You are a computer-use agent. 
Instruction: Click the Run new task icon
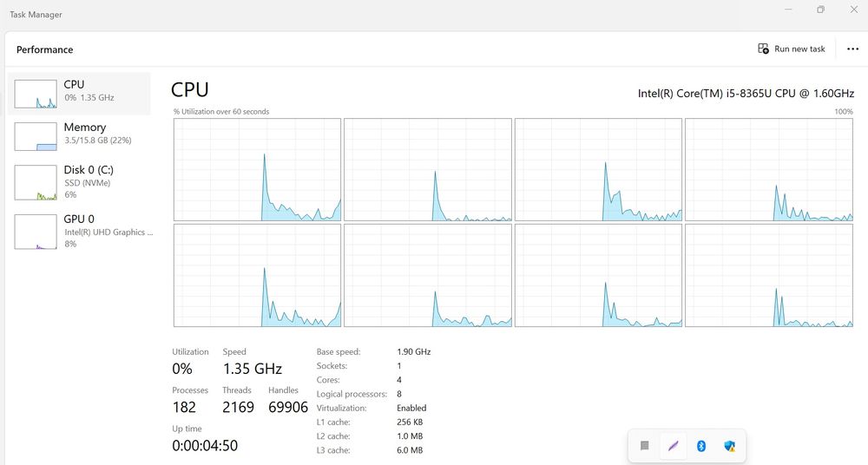pos(763,49)
